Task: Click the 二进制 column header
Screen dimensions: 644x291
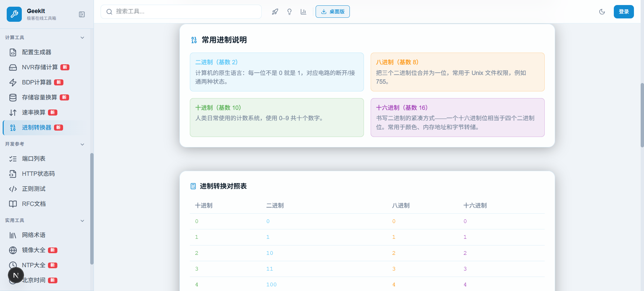Action: pyautogui.click(x=275, y=206)
